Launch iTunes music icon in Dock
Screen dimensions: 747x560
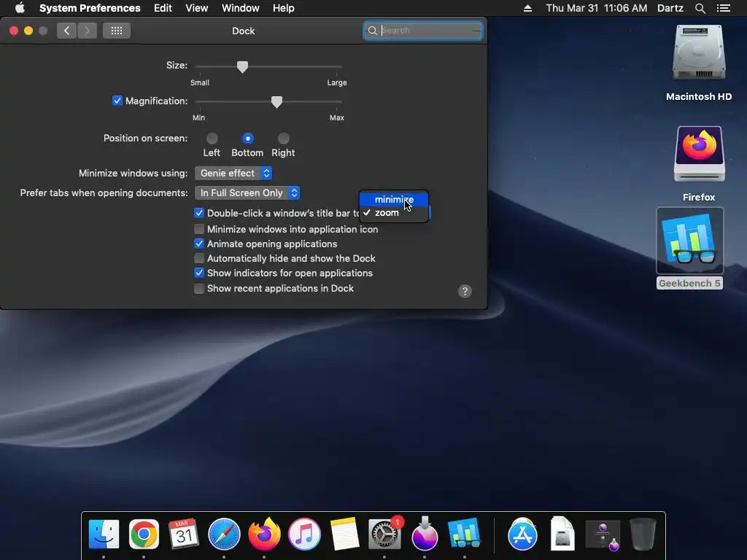304,534
